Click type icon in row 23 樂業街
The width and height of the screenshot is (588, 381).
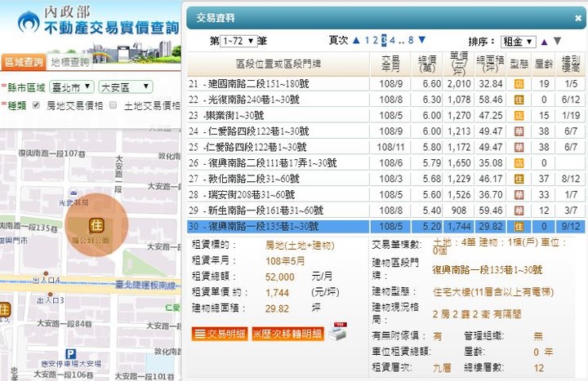pyautogui.click(x=519, y=115)
